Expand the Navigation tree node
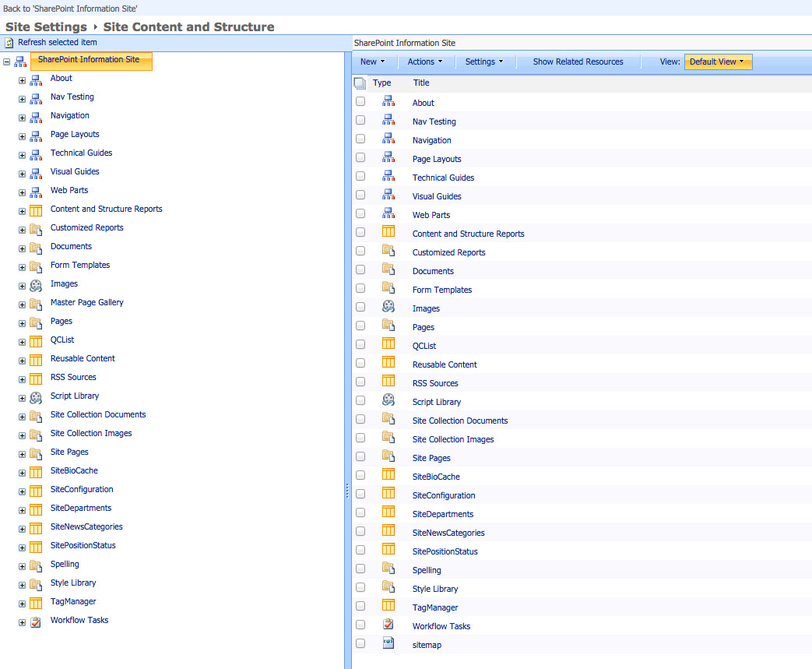Viewport: 812px width, 669px height. pos(23,118)
